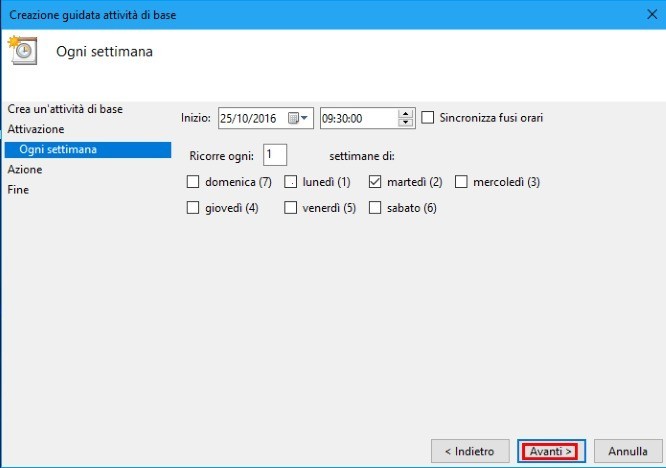Click the start time field 09:30:00
Viewport: 666px width, 468px height.
357,118
